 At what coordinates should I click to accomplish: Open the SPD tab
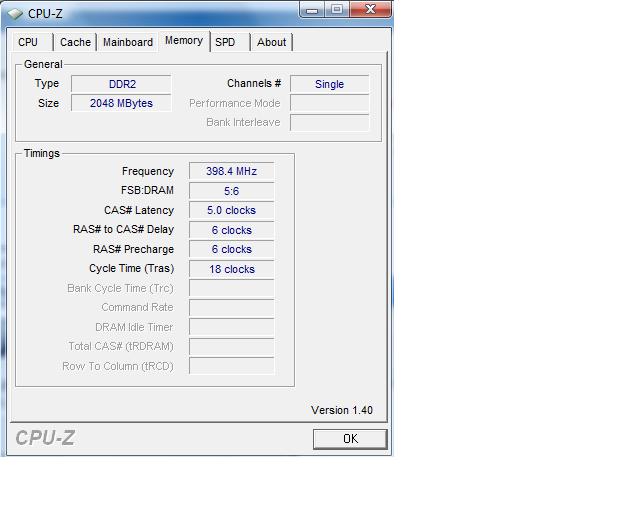[230, 42]
